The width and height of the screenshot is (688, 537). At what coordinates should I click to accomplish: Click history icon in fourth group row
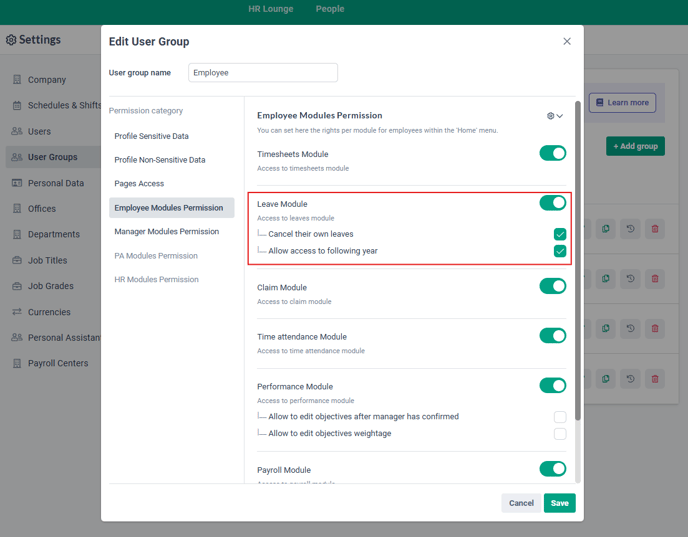(x=630, y=379)
